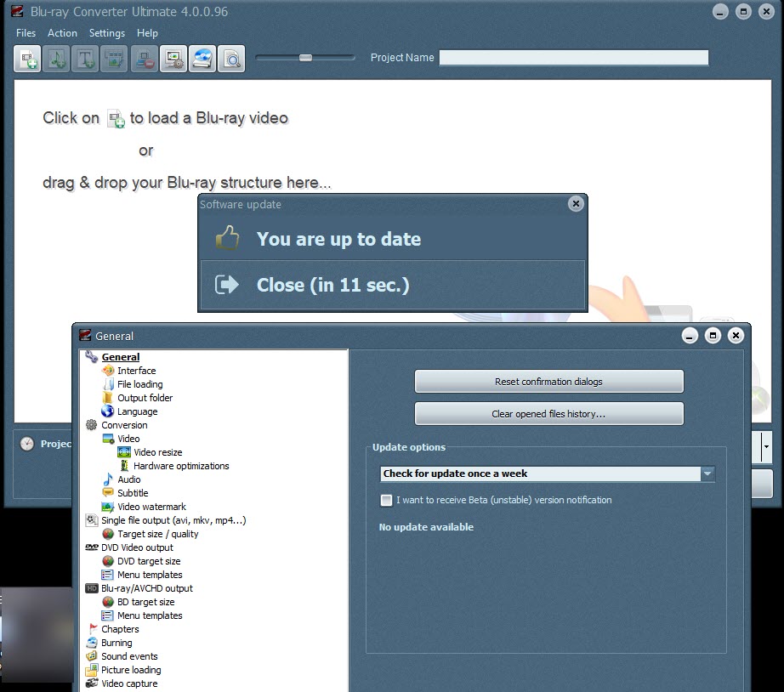This screenshot has width=784, height=692.
Task: Click the Interface palette icon
Action: point(107,371)
